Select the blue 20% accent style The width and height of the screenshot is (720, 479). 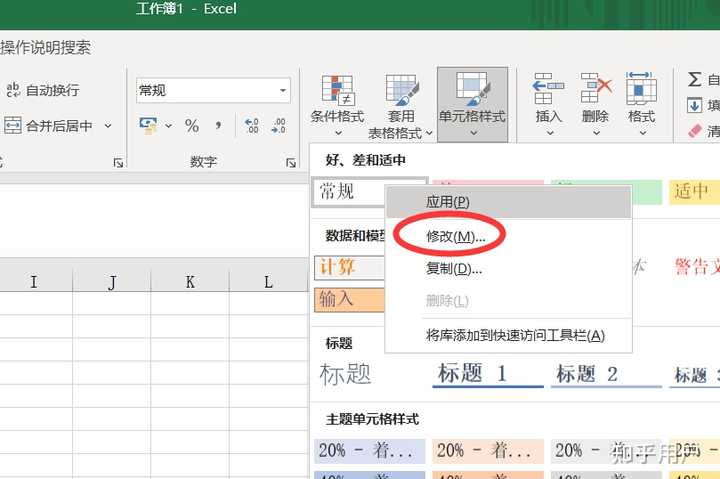pos(369,451)
